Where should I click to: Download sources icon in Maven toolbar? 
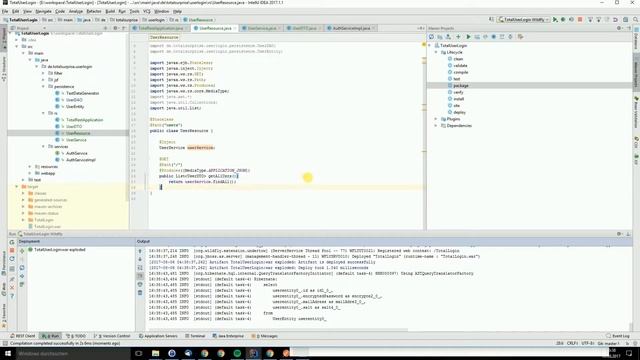(x=448, y=37)
